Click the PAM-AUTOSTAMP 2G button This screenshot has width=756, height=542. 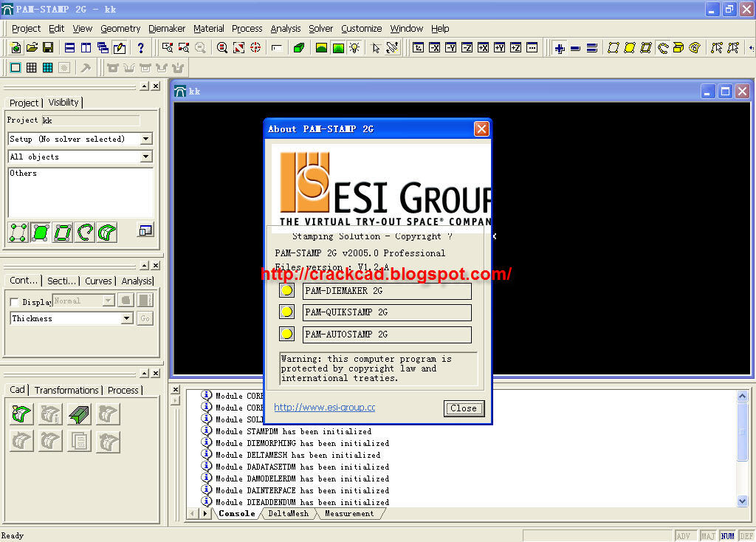[387, 335]
